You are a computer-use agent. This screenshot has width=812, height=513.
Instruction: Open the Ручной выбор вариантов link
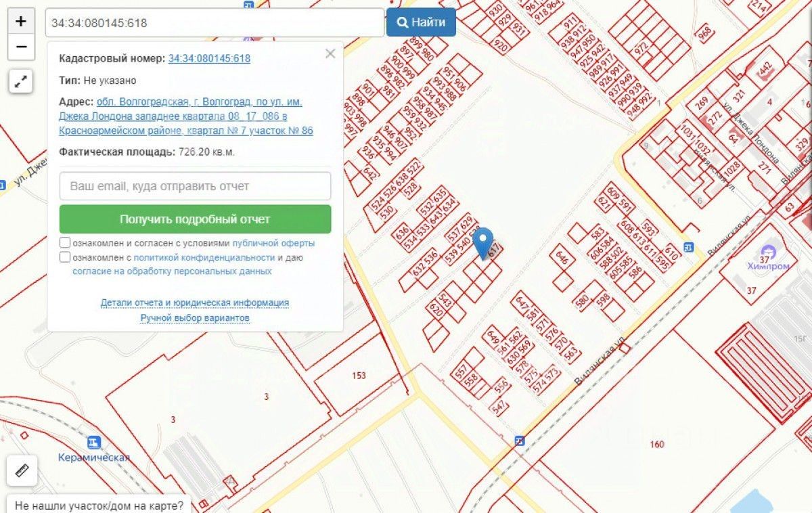pos(195,317)
